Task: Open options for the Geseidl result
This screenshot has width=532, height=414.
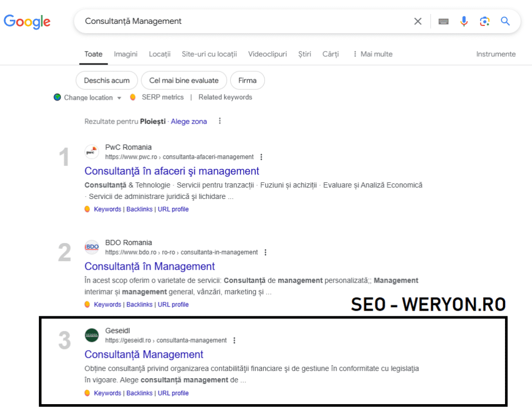Action: click(x=234, y=340)
